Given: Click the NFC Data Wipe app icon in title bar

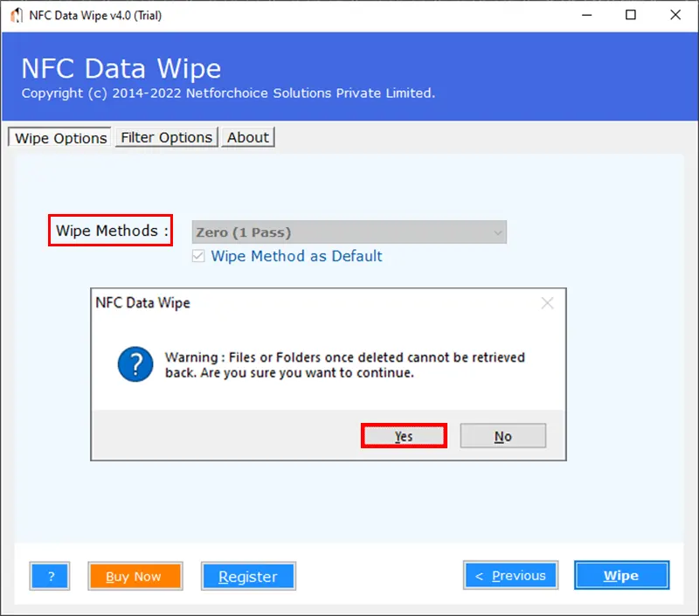Looking at the screenshot, I should pyautogui.click(x=16, y=15).
